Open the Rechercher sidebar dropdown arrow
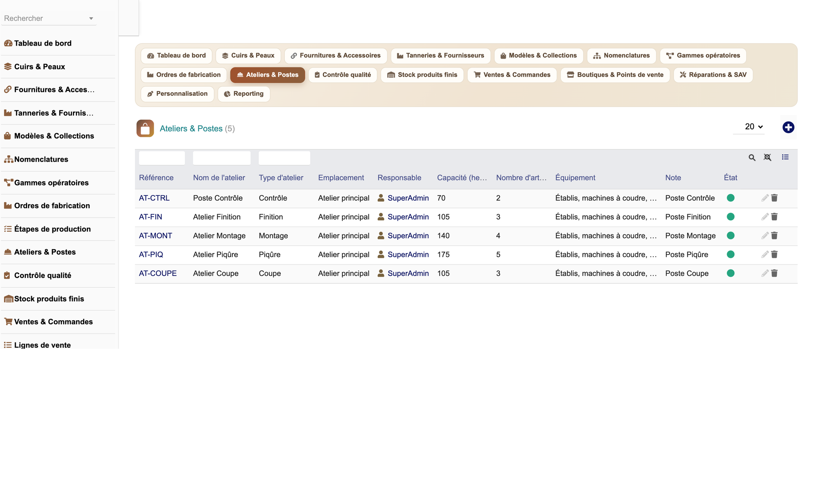This screenshot has width=815, height=504. [91, 18]
